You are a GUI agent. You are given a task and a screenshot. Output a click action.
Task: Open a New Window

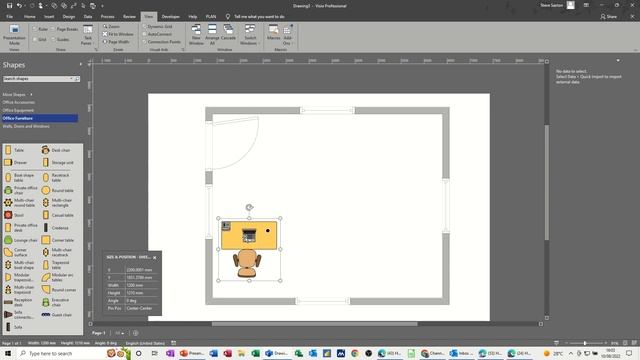pyautogui.click(x=196, y=35)
